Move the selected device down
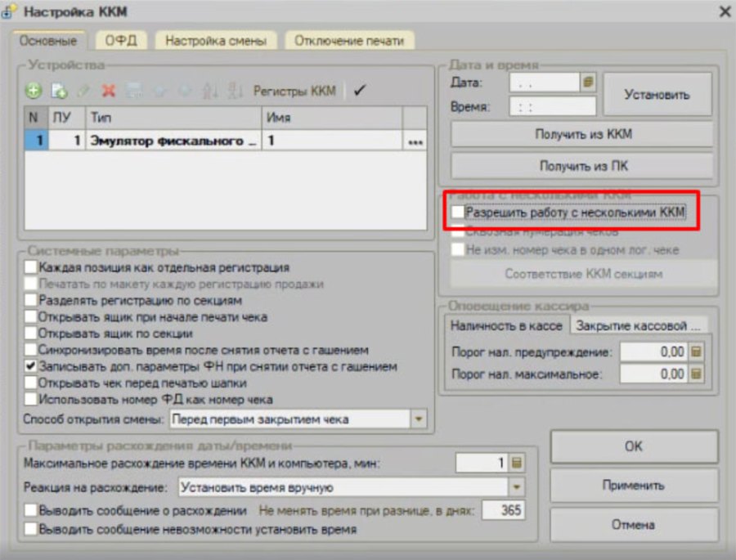 point(185,91)
